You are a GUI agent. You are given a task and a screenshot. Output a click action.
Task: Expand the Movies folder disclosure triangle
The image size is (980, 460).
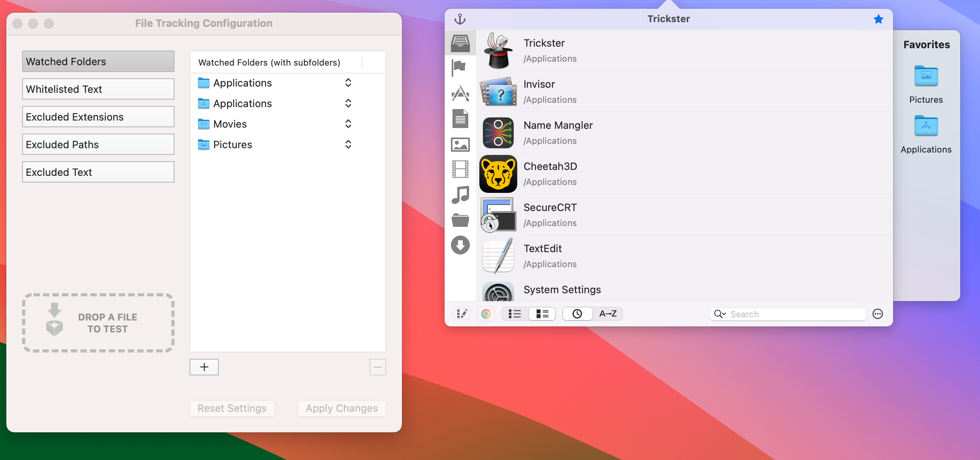coord(348,124)
